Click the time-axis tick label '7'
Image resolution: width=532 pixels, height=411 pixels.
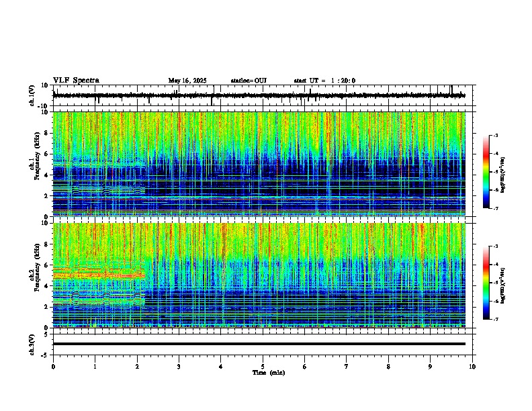pyautogui.click(x=347, y=367)
